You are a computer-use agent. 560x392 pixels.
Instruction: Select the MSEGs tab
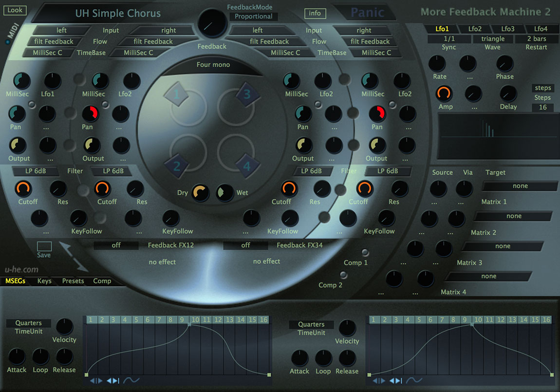click(x=16, y=281)
